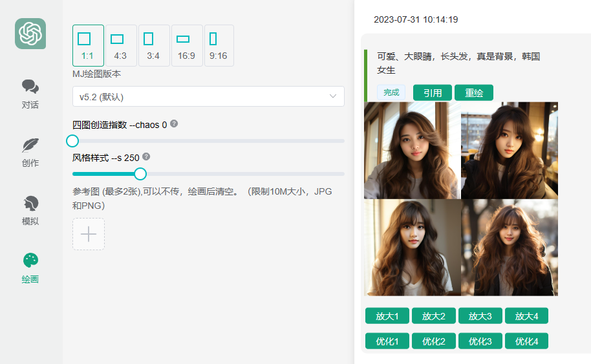This screenshot has width=591, height=364.
Task: Click the 优化2 variation button
Action: (434, 341)
